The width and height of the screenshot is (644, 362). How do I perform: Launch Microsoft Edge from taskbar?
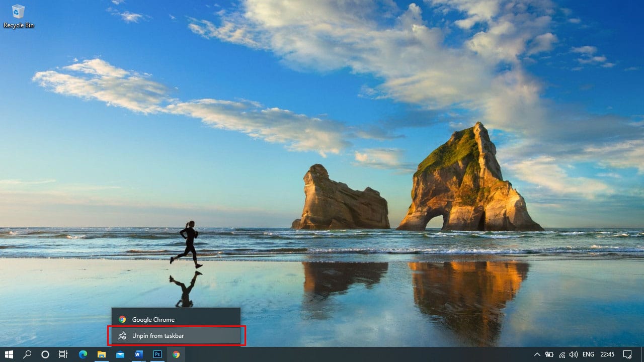(x=83, y=354)
